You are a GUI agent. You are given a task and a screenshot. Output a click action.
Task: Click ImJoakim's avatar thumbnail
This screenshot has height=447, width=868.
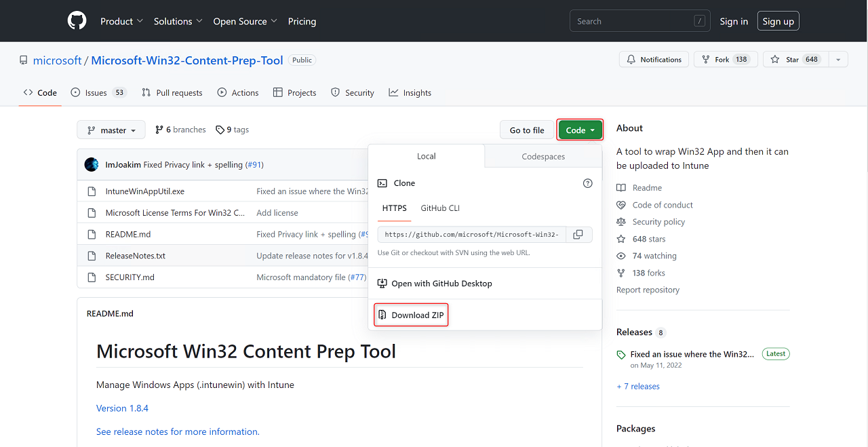point(92,164)
